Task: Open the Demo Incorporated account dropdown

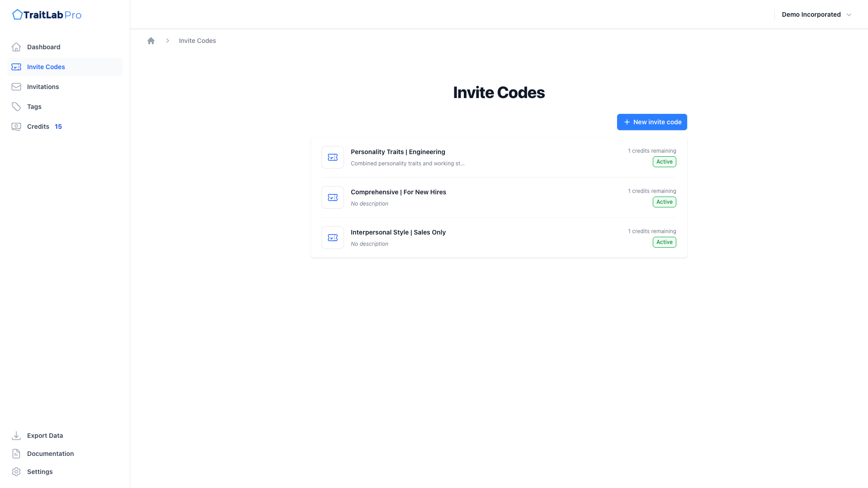Action: (x=811, y=14)
